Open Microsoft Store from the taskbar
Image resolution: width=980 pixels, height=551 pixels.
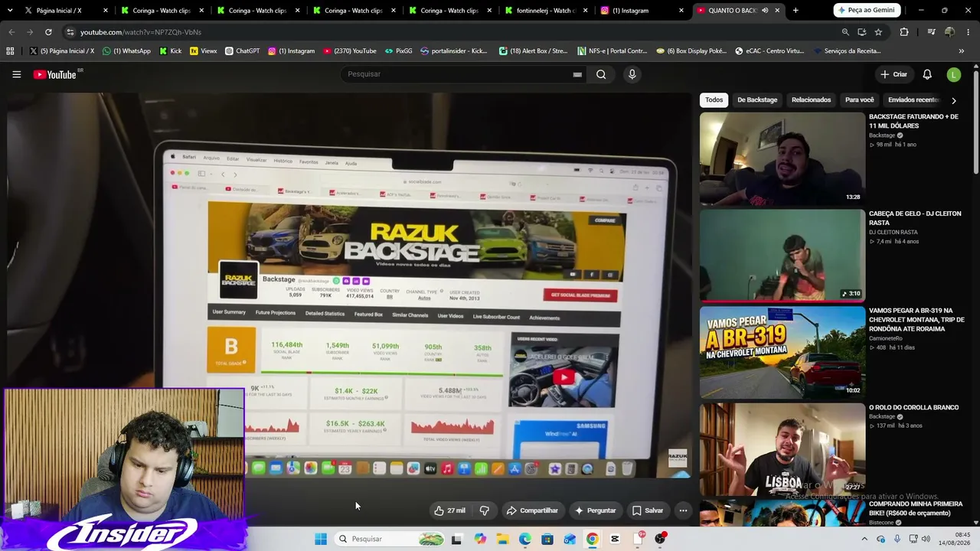(547, 539)
